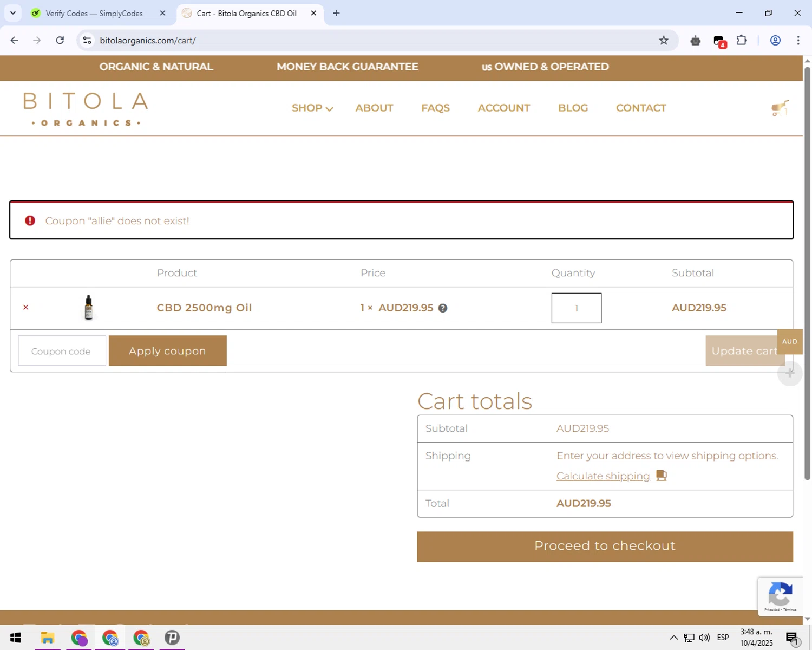Show hidden system tray icons
Viewport: 812px width, 650px height.
coord(673,638)
